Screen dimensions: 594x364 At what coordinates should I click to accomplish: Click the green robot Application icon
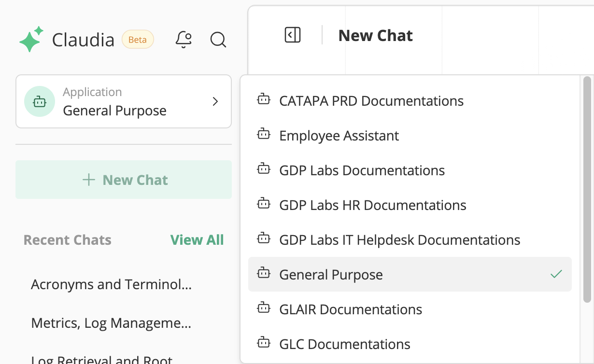(40, 101)
